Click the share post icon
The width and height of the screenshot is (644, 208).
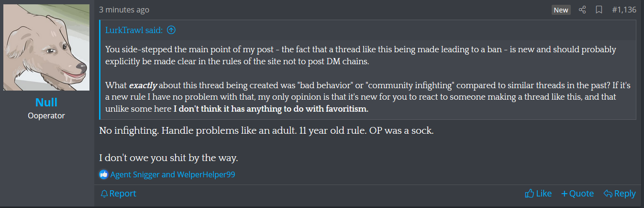[x=582, y=10]
